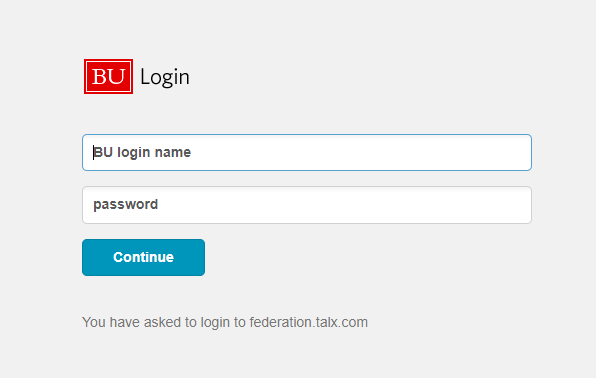
Task: Click the Continue button
Action: click(143, 257)
